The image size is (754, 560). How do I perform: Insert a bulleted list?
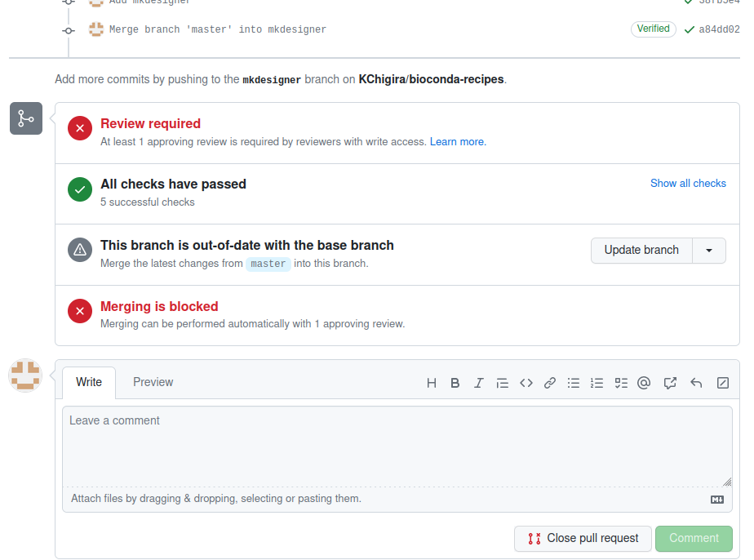[573, 383]
